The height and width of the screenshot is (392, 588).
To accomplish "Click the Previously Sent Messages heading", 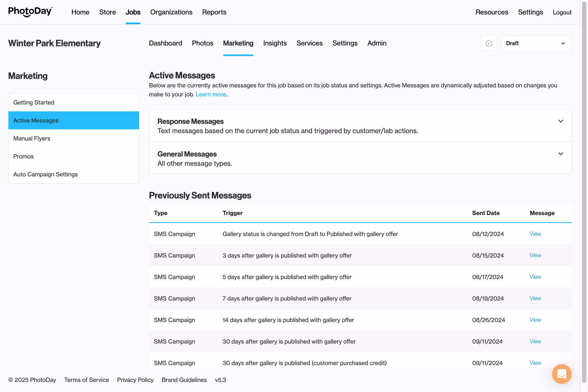I will click(x=200, y=195).
